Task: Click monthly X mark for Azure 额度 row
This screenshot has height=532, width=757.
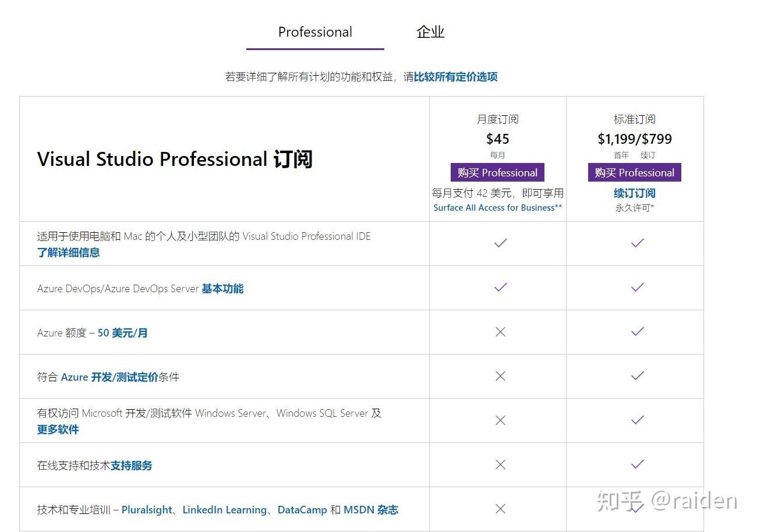Action: tap(500, 332)
